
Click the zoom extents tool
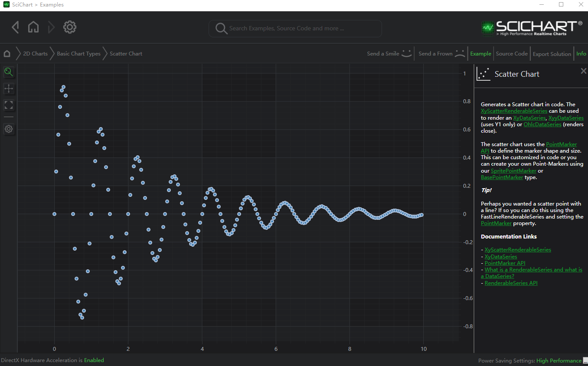tap(9, 105)
